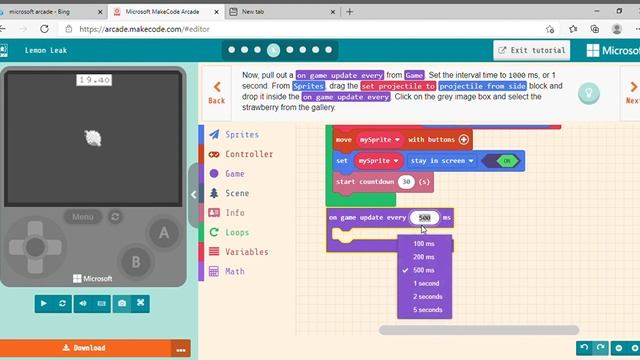The width and height of the screenshot is (640, 360).
Task: Jump to third tutorial step dot
Action: (x=257, y=50)
